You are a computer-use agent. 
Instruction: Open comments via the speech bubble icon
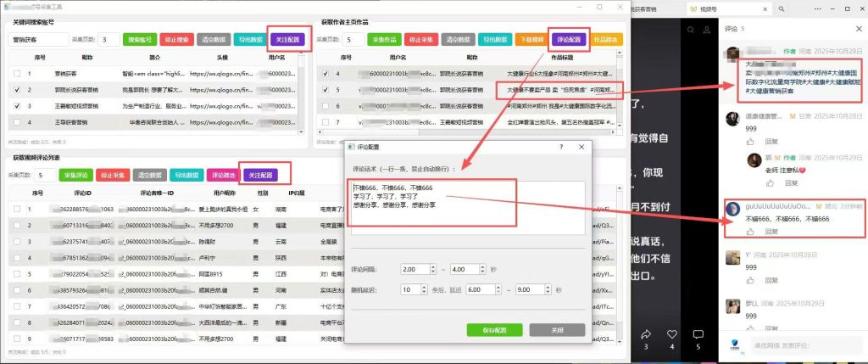(698, 334)
